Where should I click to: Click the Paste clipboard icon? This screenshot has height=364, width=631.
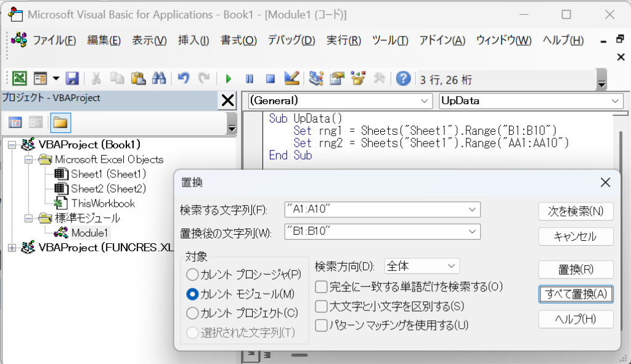coord(138,78)
